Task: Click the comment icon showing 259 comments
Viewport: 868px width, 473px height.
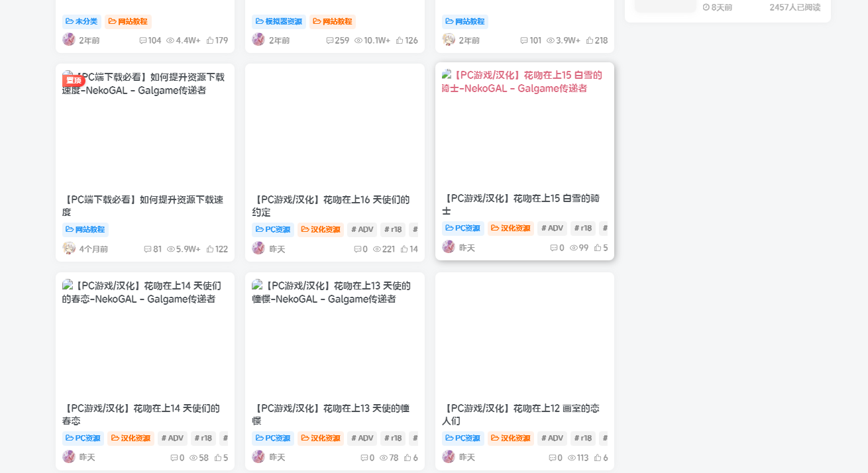Action: pos(329,40)
